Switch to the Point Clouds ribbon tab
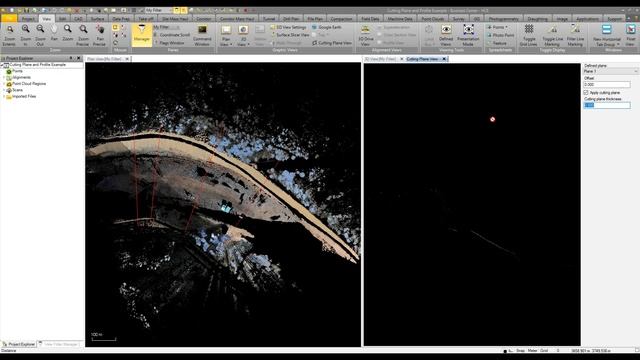The image size is (640, 360). click(432, 19)
